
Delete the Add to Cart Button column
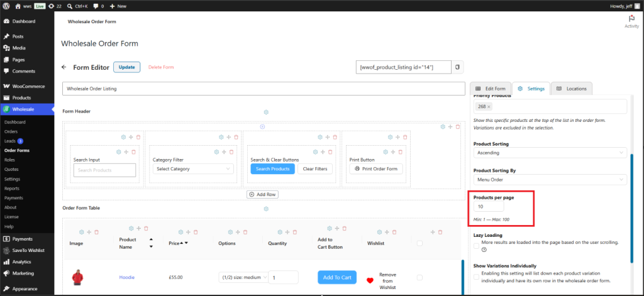[x=345, y=228]
